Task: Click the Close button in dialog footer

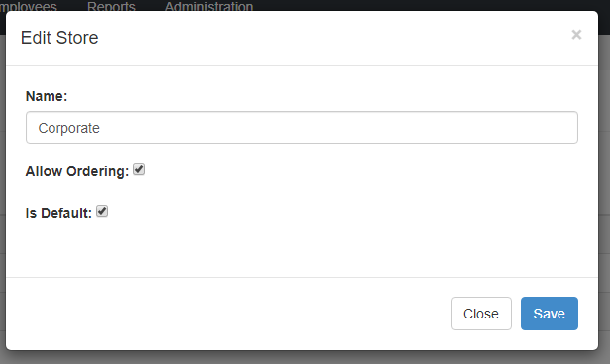Action: point(481,314)
